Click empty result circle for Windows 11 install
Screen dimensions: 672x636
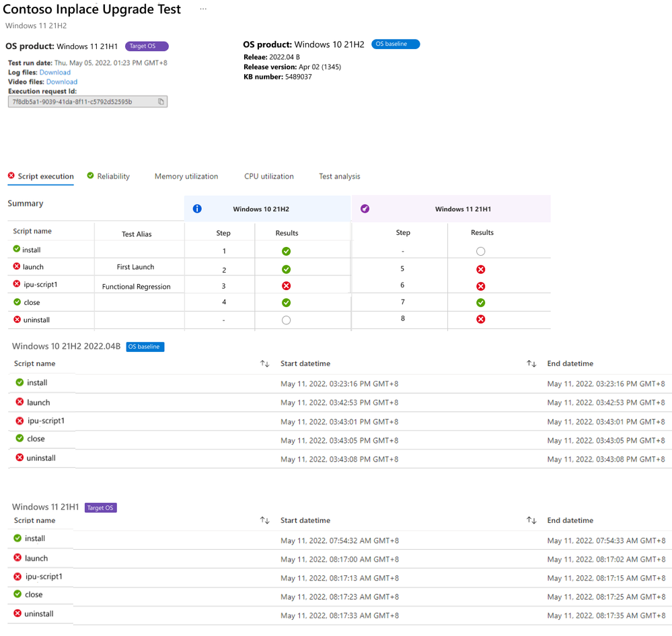click(x=481, y=251)
